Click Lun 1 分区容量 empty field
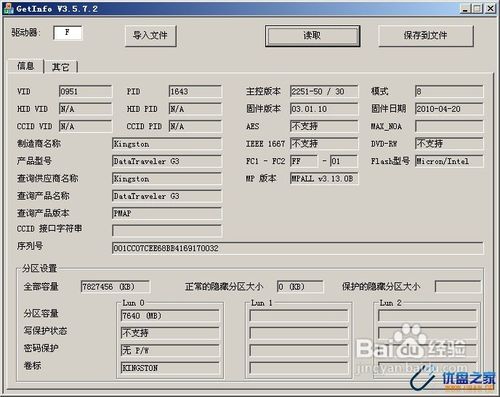The width and height of the screenshot is (500, 397). (299, 315)
